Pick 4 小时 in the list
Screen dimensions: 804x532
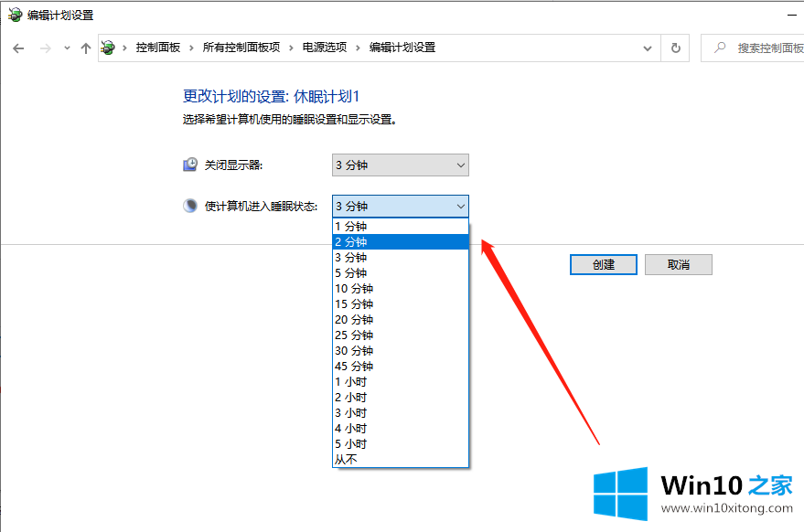coord(401,429)
